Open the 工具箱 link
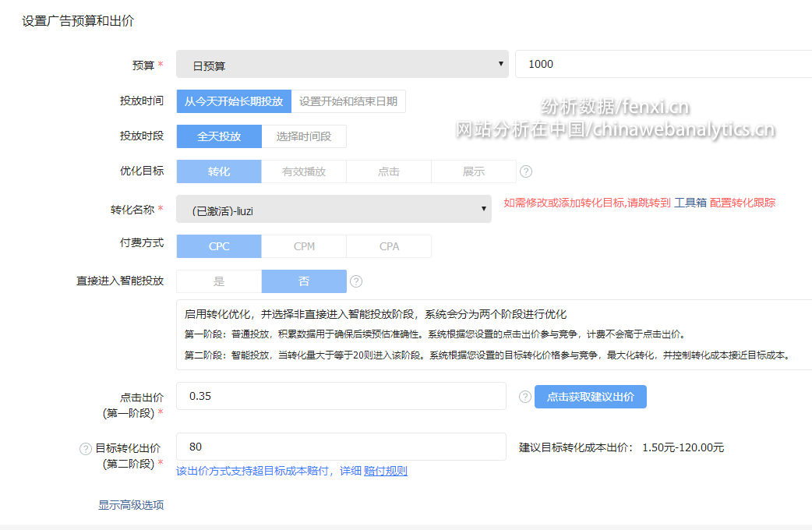The width and height of the screenshot is (812, 530). pos(690,203)
